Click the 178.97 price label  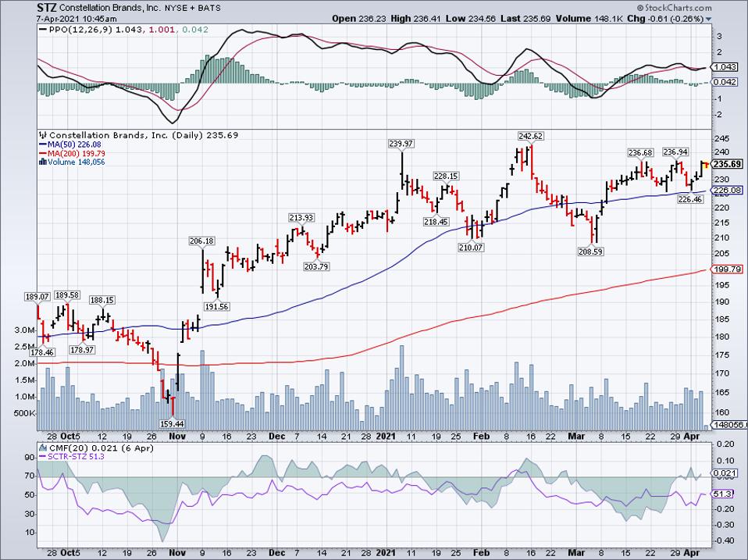click(81, 350)
